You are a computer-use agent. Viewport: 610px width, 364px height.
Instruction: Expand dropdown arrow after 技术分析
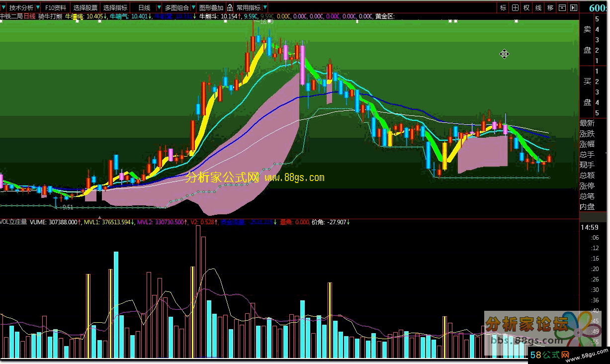click(x=38, y=7)
